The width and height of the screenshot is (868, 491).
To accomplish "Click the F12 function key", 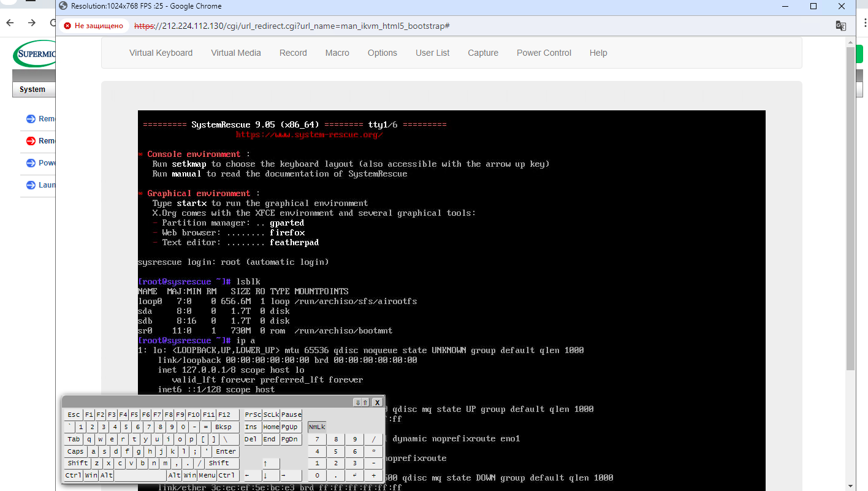I will [228, 414].
